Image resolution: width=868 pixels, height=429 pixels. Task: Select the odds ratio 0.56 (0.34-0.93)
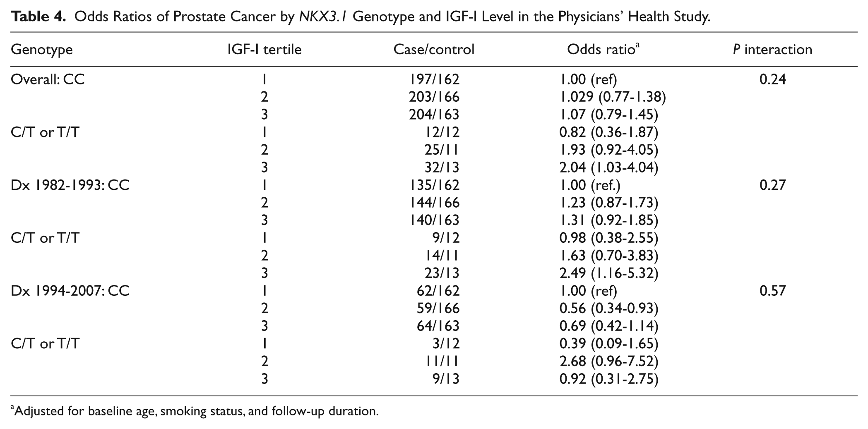click(609, 308)
